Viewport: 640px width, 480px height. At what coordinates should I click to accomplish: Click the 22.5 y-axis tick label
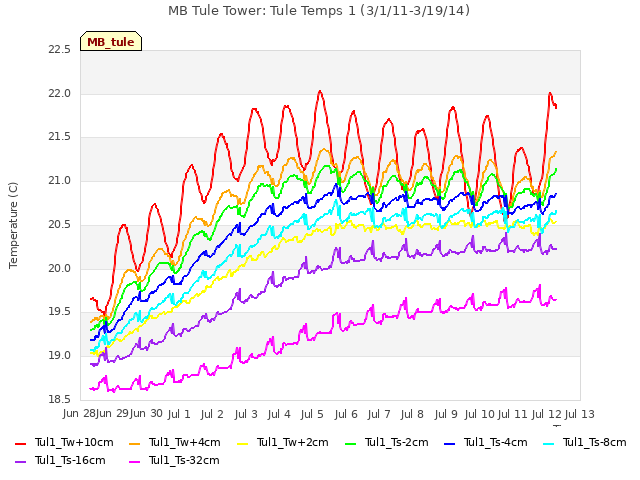pos(59,50)
